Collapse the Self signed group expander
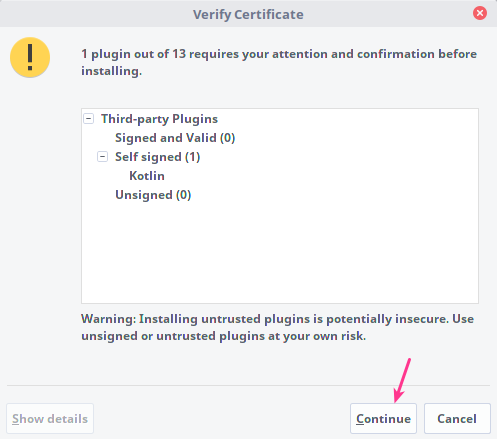Screen dimensions: 497x439 [x=102, y=157]
